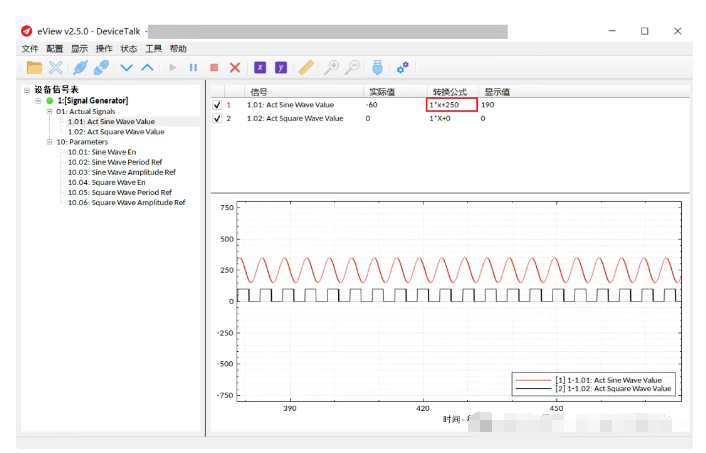The width and height of the screenshot is (706, 453).
Task: Click the blue down-chevron toolbar icon
Action: [127, 68]
